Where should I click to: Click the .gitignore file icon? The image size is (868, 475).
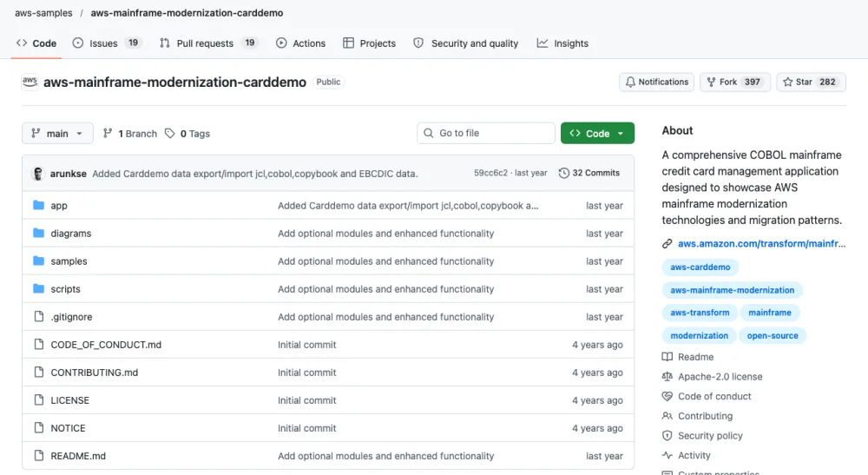[x=39, y=316]
